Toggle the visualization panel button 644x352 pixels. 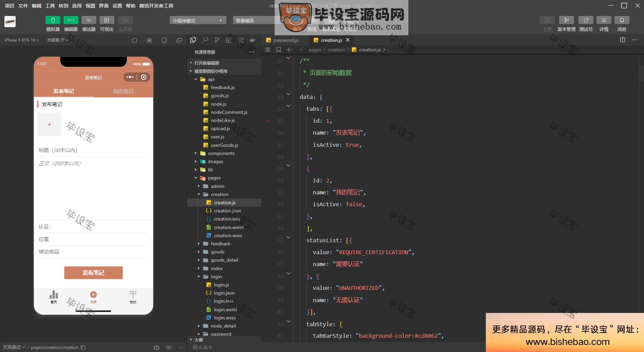click(x=107, y=20)
